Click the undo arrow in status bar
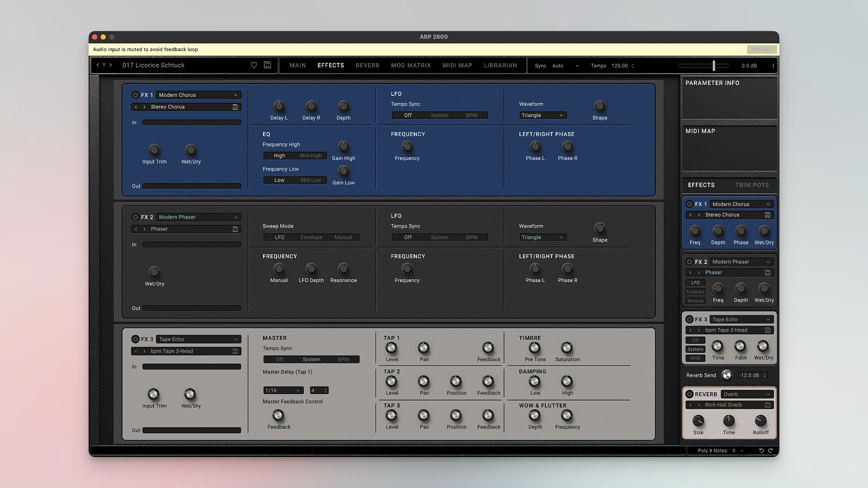Image resolution: width=868 pixels, height=488 pixels. (x=761, y=450)
